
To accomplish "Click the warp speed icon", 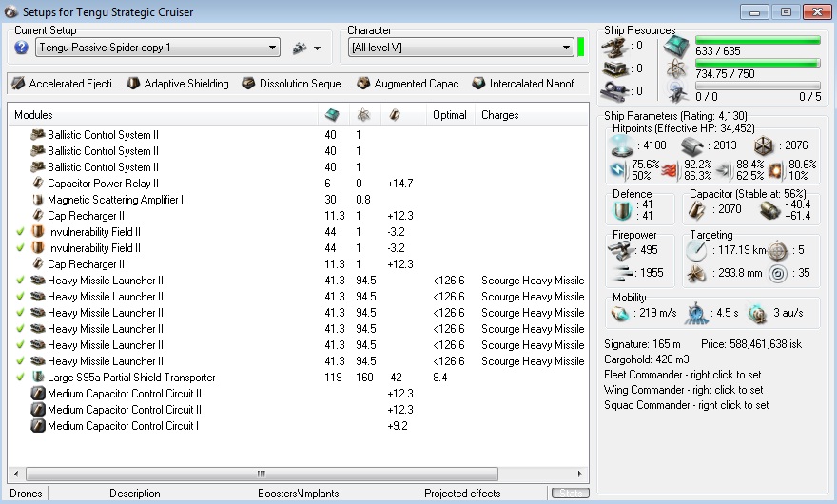I will click(x=757, y=314).
